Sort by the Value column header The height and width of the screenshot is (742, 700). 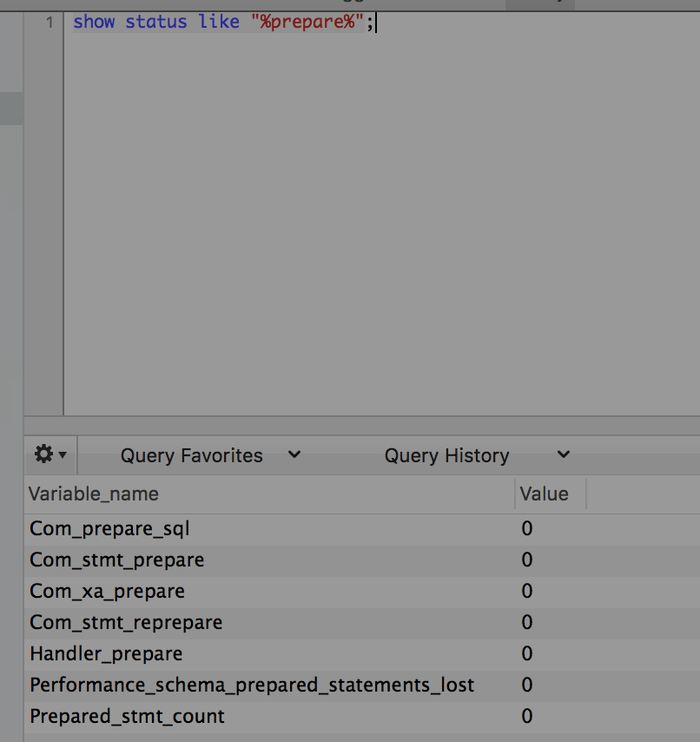coord(551,494)
